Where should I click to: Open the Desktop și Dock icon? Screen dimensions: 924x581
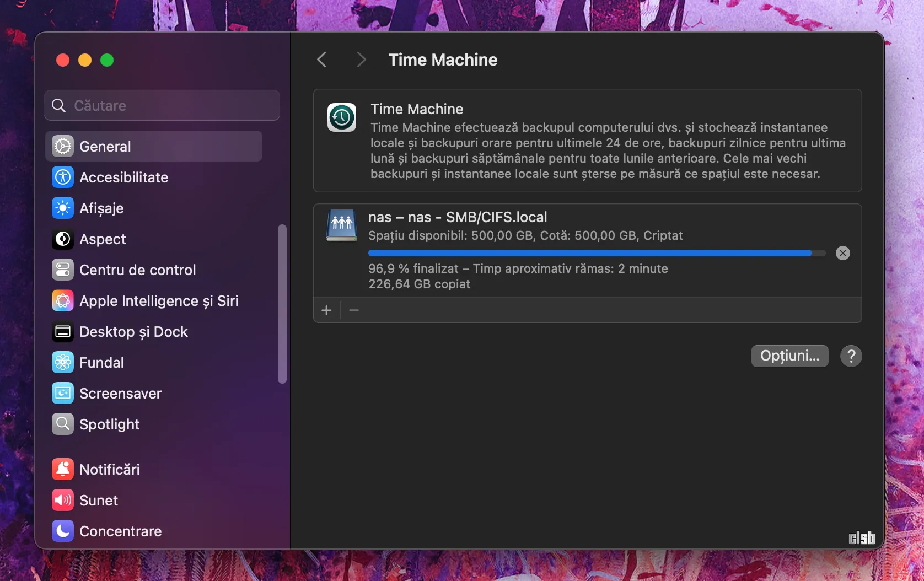pos(63,331)
